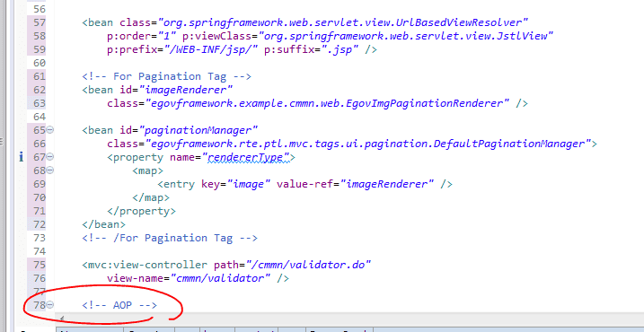Viewport: 644px width, 332px height.
Task: Collapse the AOP comment at line 78
Action: click(50, 305)
